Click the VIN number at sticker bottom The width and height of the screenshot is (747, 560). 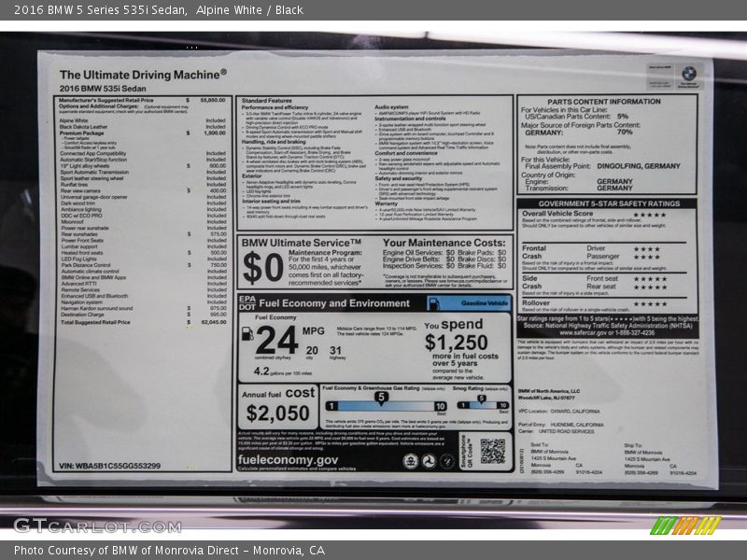point(109,466)
